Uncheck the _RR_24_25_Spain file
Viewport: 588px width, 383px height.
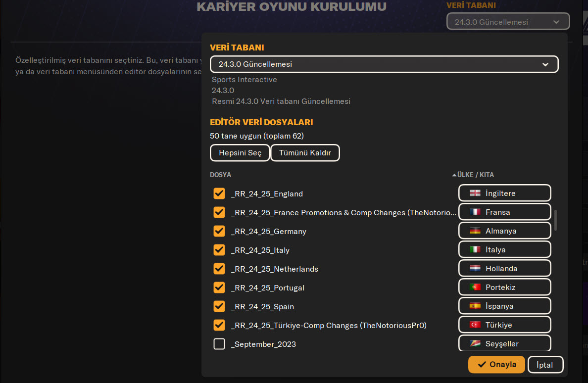(219, 306)
